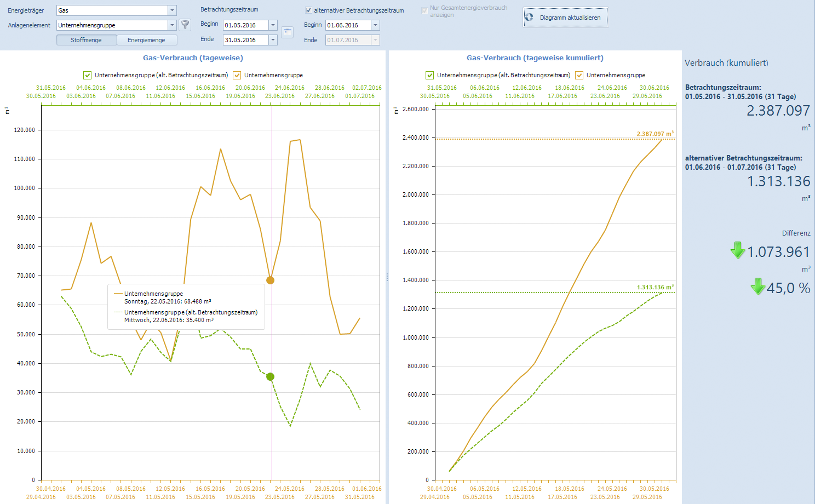Viewport: 815px width, 504px height.
Task: Click the refresh icon in Diagramm aktualisieren
Action: [x=529, y=17]
